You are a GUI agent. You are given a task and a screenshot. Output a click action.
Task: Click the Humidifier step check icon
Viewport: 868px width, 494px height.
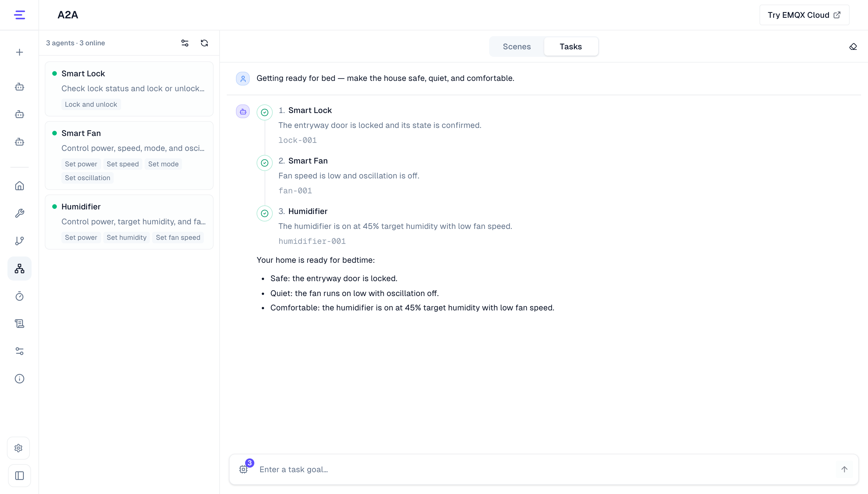264,213
